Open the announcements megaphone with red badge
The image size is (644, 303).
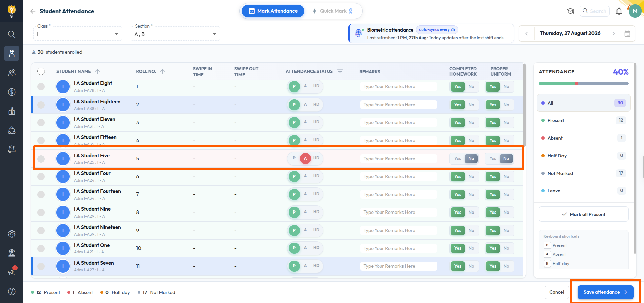pyautogui.click(x=12, y=271)
